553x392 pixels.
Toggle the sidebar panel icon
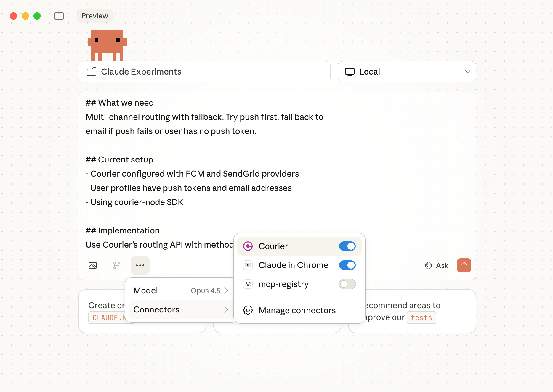coord(59,16)
